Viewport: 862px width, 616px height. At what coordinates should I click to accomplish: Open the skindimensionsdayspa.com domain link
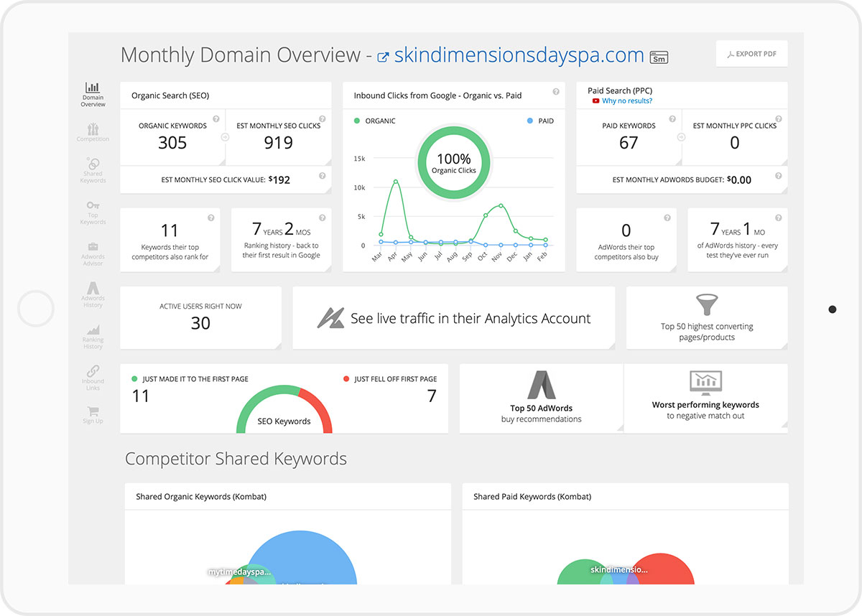519,55
